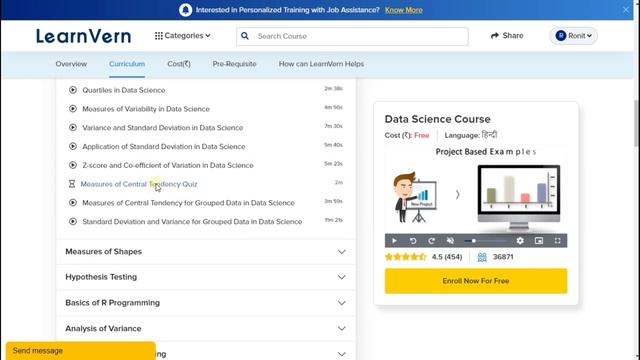Click the Search Course input field
Image resolution: width=640 pixels, height=360 pixels.
tap(352, 36)
